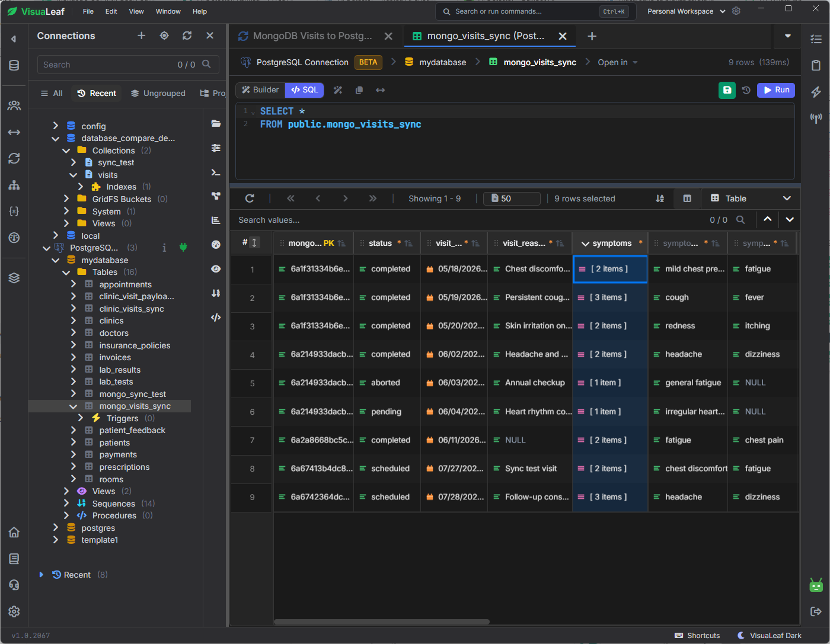This screenshot has height=644, width=830.
Task: Click the open folder icon in tool strip
Action: tap(216, 123)
